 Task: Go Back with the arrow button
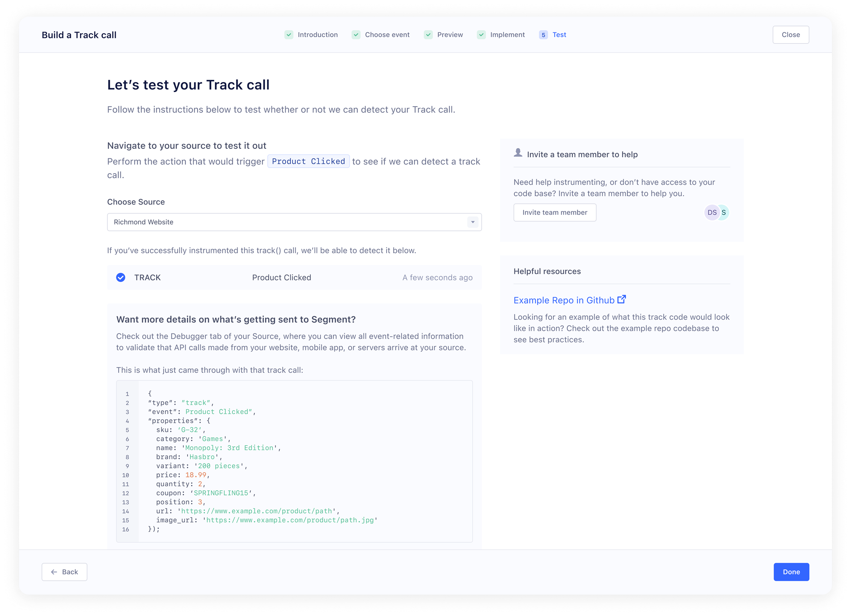pyautogui.click(x=65, y=572)
